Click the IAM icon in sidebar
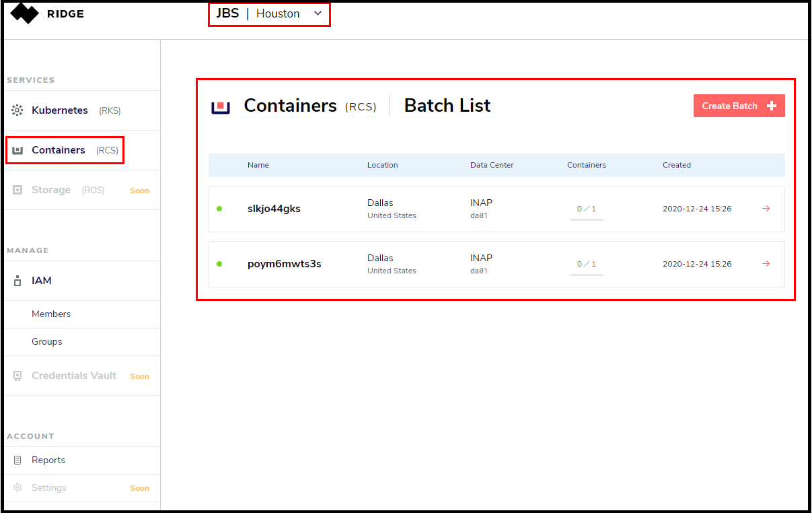Image resolution: width=812 pixels, height=513 pixels. pyautogui.click(x=18, y=281)
